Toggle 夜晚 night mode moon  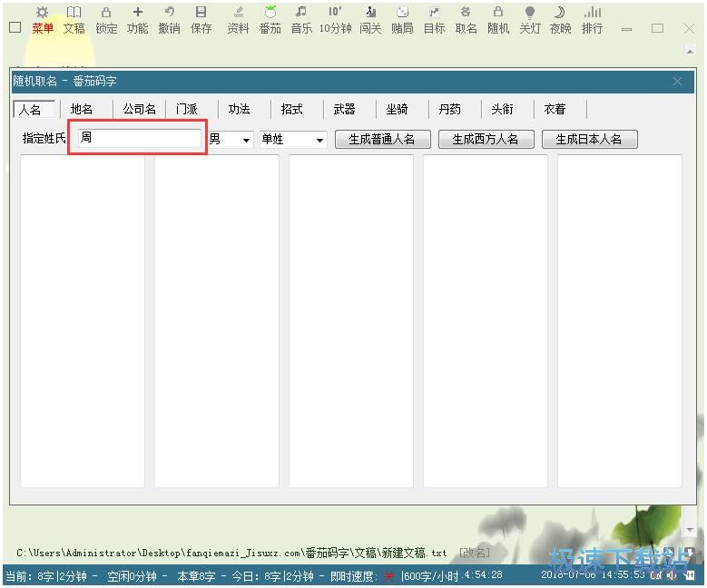561,20
